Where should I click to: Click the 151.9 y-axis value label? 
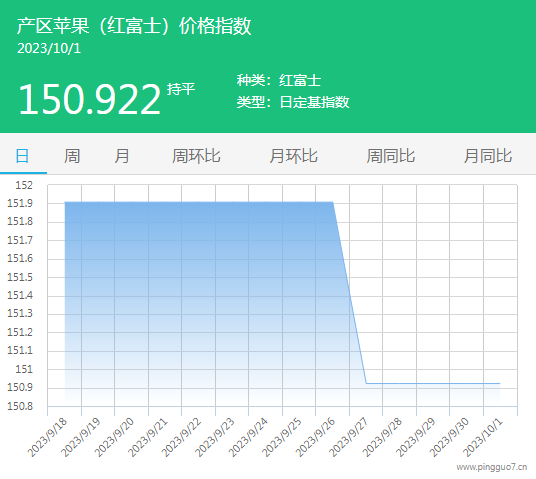point(20,203)
